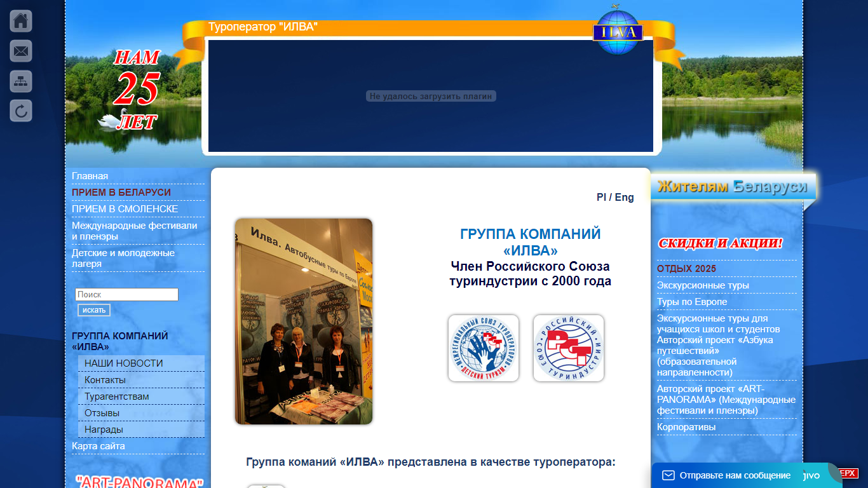Click the ART-PANORAMA banner at bottom left
The height and width of the screenshot is (488, 868).
click(x=139, y=482)
